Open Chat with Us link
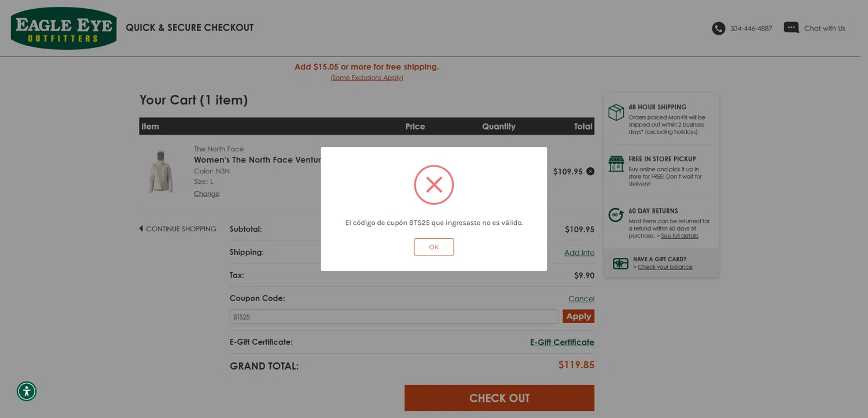The height and width of the screenshot is (418, 868). (x=825, y=28)
